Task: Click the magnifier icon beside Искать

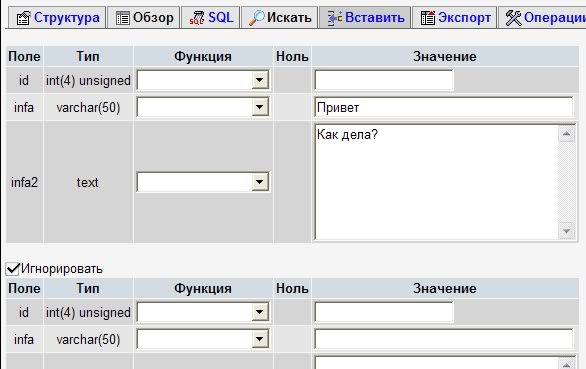Action: point(257,18)
